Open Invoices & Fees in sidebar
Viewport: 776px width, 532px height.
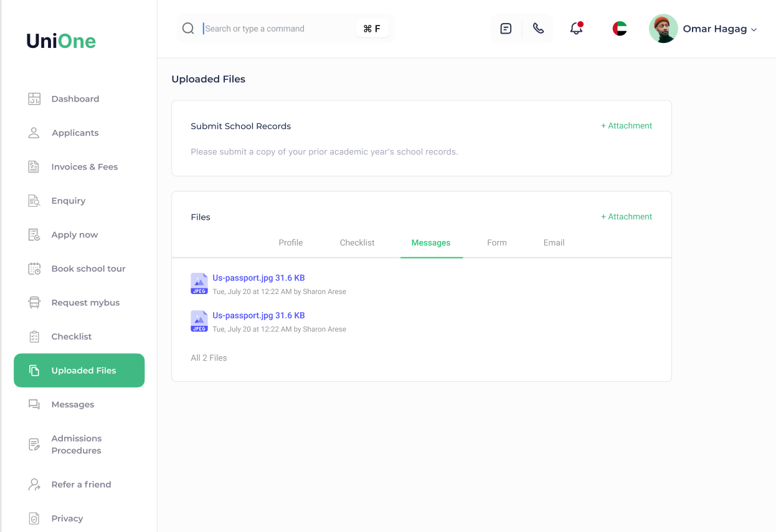(84, 167)
